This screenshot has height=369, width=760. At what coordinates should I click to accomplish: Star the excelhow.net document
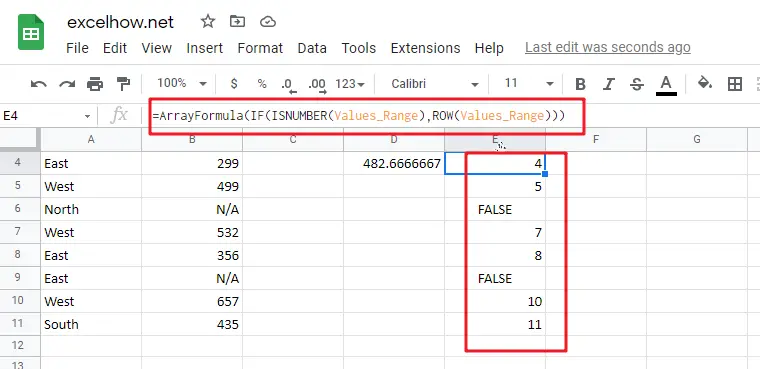[208, 21]
